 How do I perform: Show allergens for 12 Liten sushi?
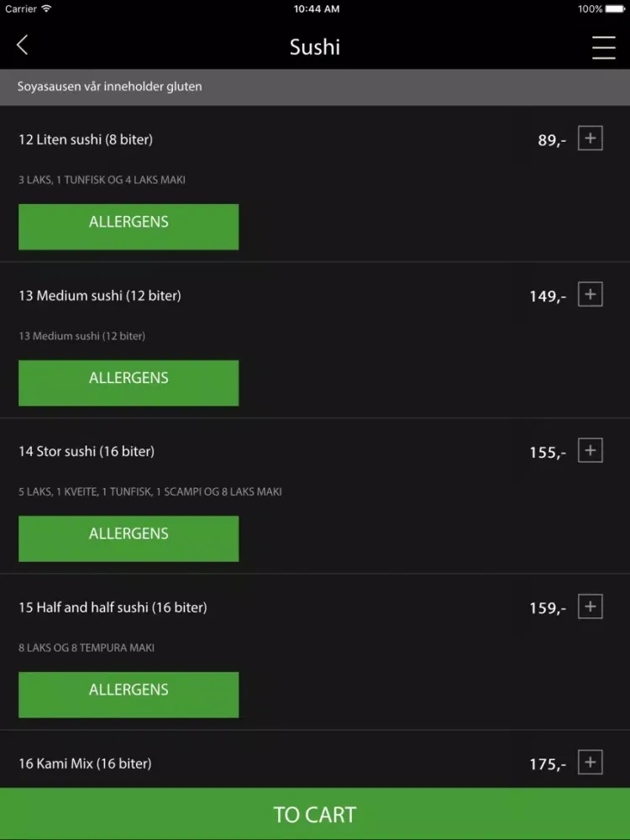click(x=129, y=227)
